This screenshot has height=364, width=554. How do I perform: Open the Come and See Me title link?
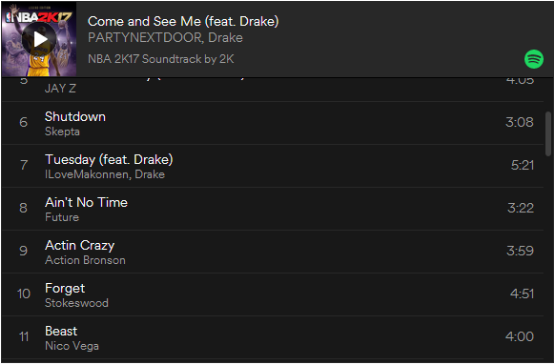[x=183, y=22]
